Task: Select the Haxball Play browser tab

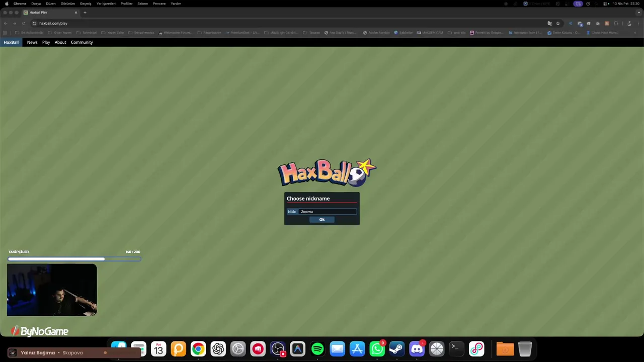Action: (50, 13)
